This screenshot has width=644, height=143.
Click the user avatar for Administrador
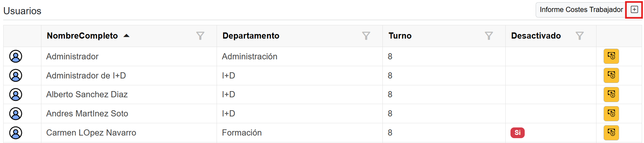16,56
